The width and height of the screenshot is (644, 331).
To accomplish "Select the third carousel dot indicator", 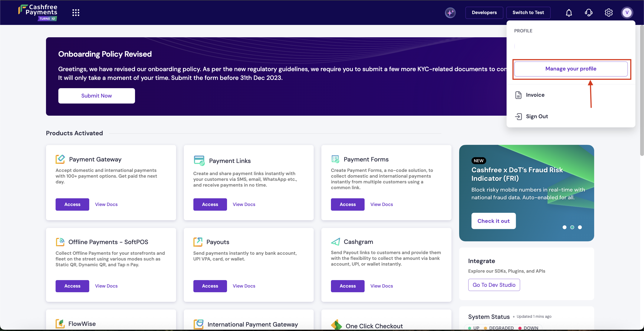I will [580, 227].
